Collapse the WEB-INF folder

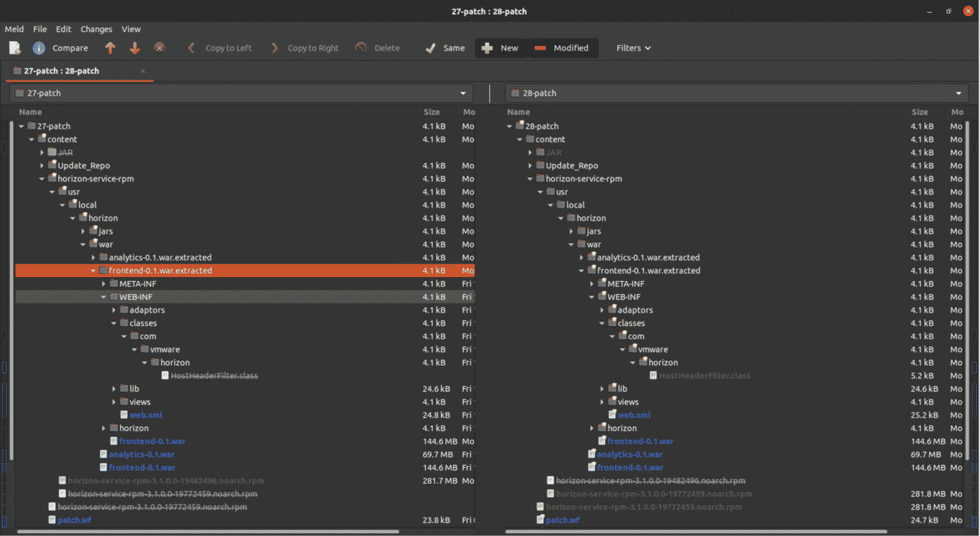[103, 296]
